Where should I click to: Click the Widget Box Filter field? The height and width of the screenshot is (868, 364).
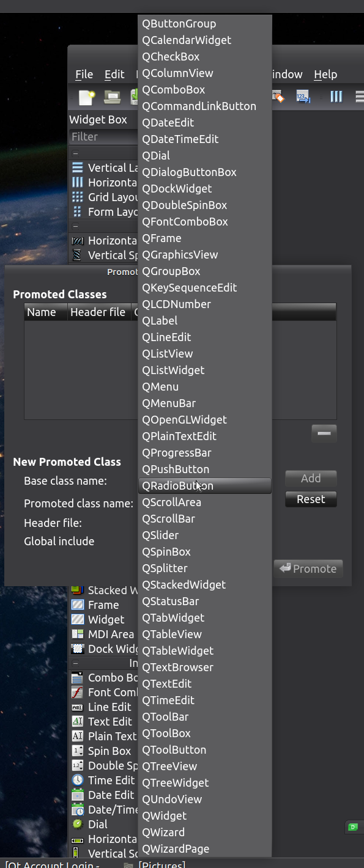104,137
